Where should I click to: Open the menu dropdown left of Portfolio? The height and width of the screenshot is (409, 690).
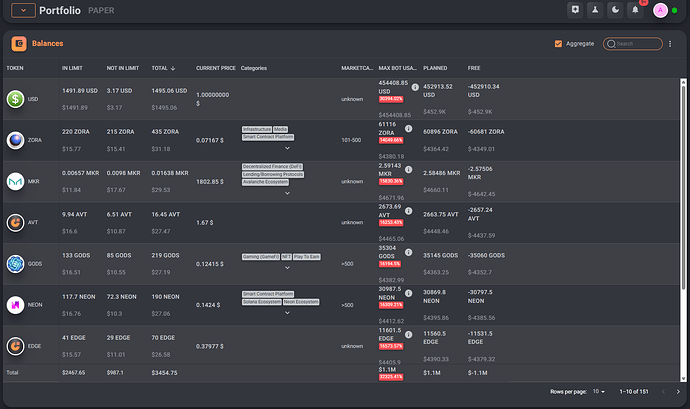[x=22, y=11]
